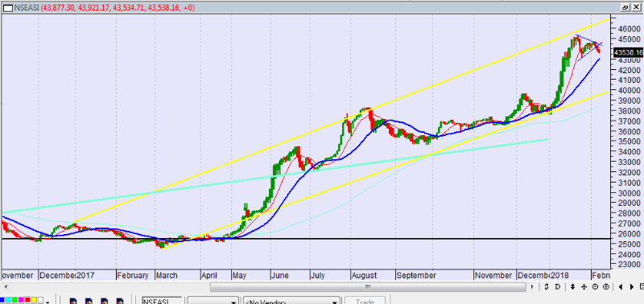The image size is (644, 304).
Task: Click the horizontal scrollbar right arrow
Action: point(533,287)
